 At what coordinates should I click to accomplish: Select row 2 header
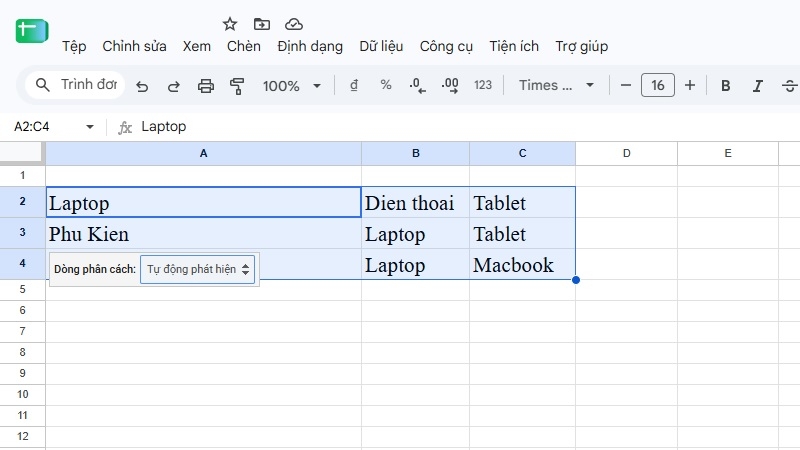click(22, 202)
